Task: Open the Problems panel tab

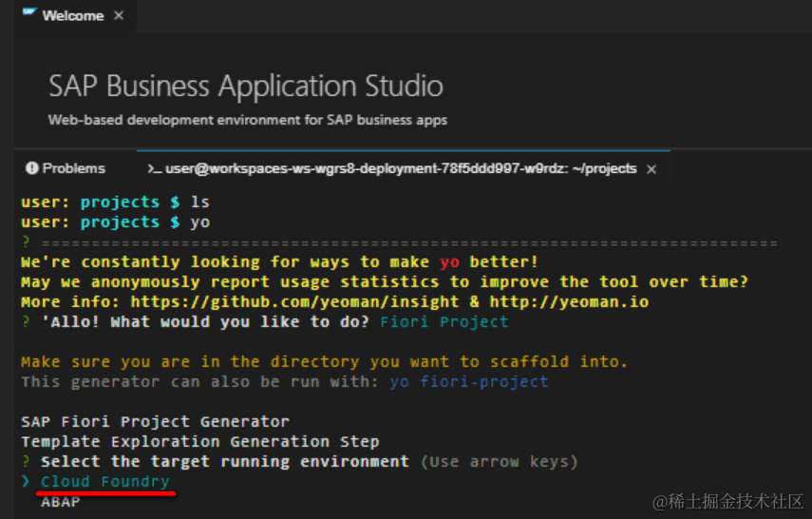Action: (x=66, y=168)
